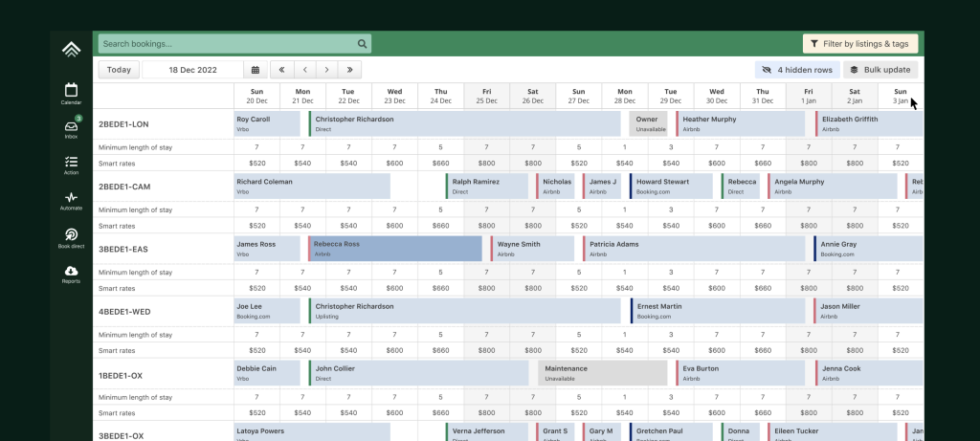This screenshot has height=441, width=980.
Task: Open the Inbox from sidebar
Action: [x=71, y=128]
